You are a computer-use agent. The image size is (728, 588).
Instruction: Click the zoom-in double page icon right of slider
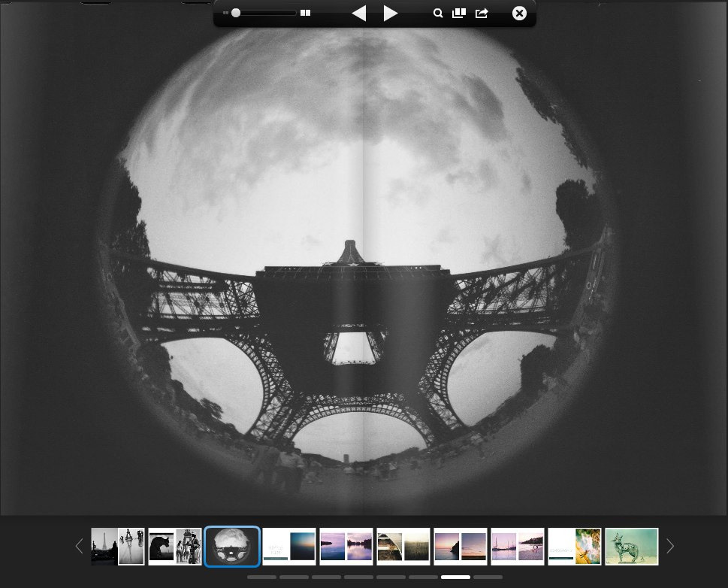coord(305,14)
